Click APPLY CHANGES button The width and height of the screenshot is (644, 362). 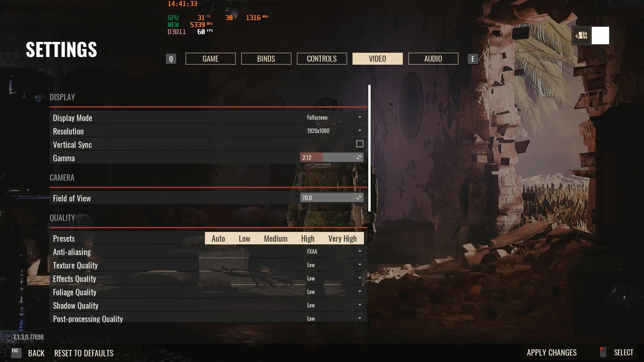tap(551, 352)
